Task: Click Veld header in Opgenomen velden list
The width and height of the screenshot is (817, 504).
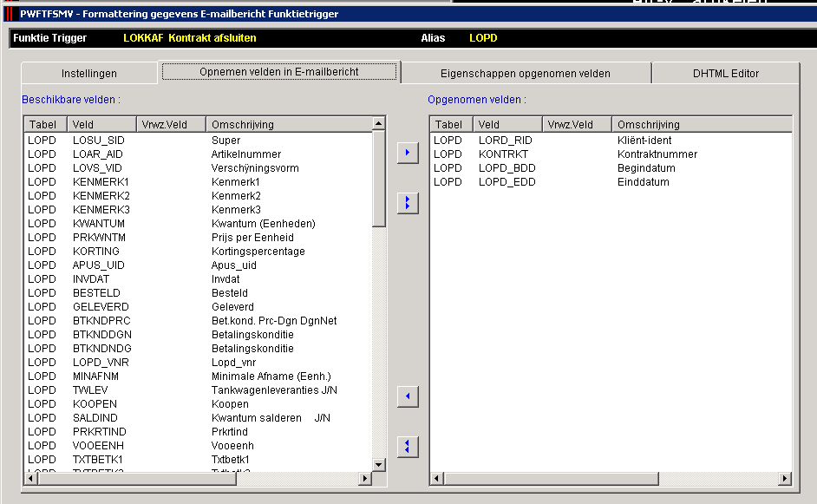Action: point(507,125)
